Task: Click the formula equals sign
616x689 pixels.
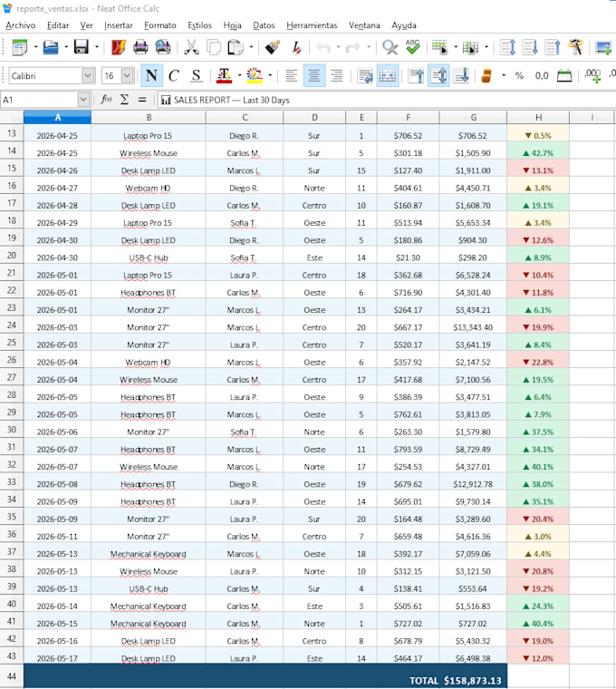Action: [x=142, y=100]
